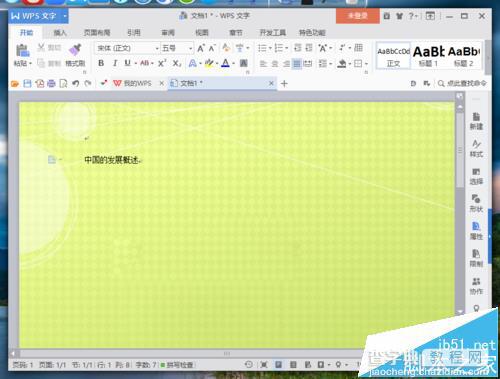Image resolution: width=500 pixels, height=379 pixels.
Task: Switch to the 开发工具 ribbon tab
Action: coord(273,33)
